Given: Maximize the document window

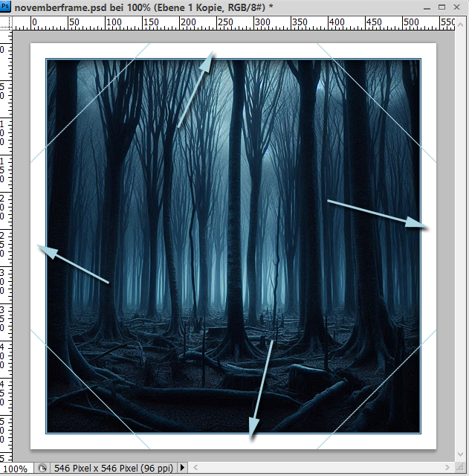Looking at the screenshot, I should click(444, 7).
